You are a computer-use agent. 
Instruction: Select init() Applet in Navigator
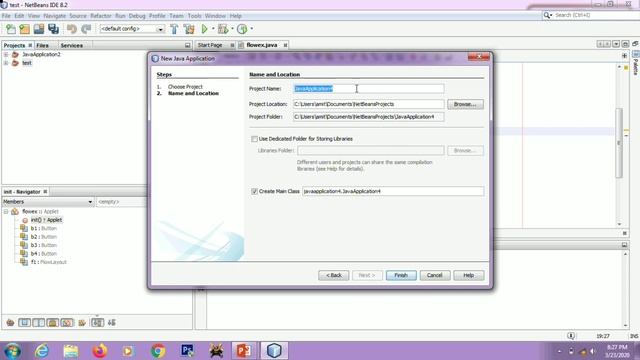(47, 220)
